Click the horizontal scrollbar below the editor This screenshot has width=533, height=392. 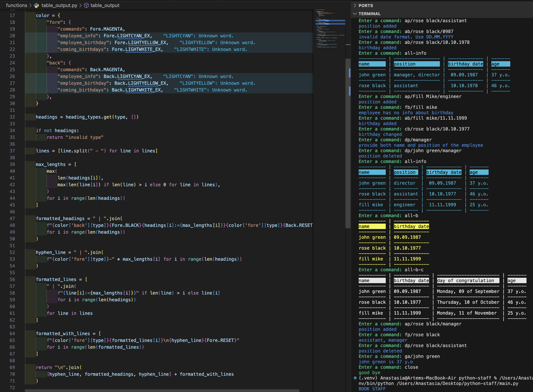tap(162, 390)
